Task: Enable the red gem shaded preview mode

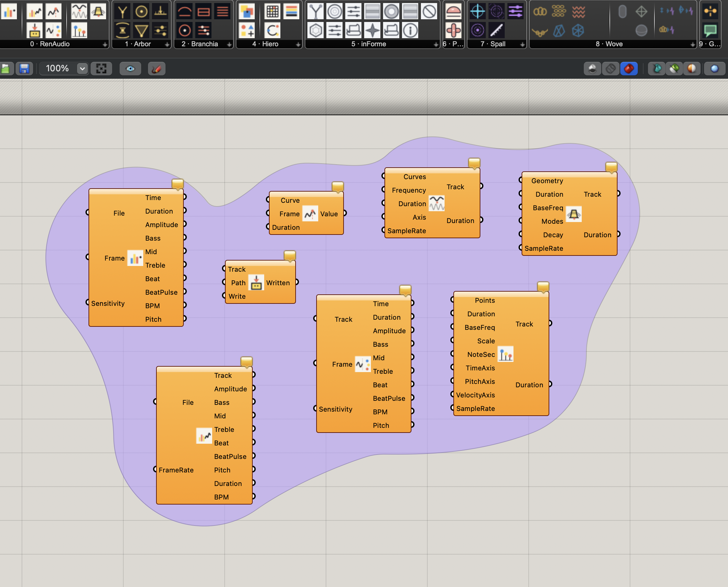Action: tap(629, 68)
